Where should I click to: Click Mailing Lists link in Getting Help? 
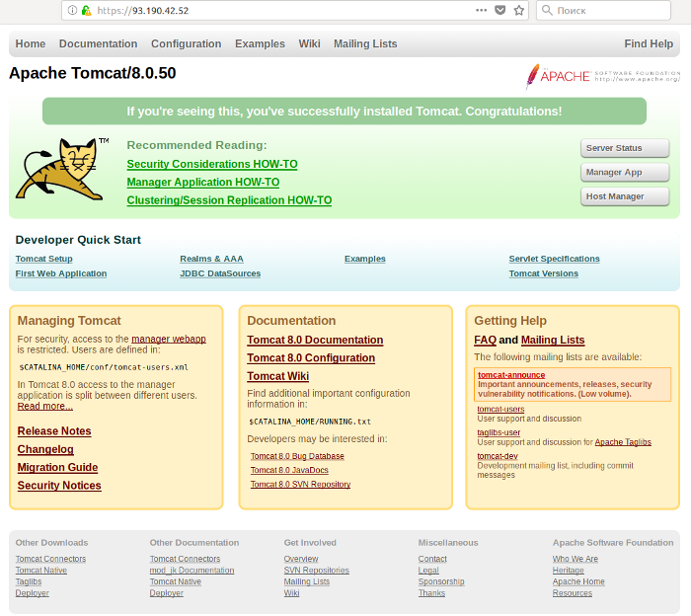click(553, 340)
